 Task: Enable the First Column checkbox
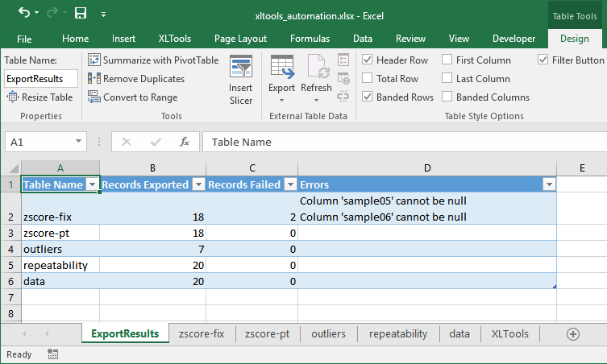pos(447,60)
